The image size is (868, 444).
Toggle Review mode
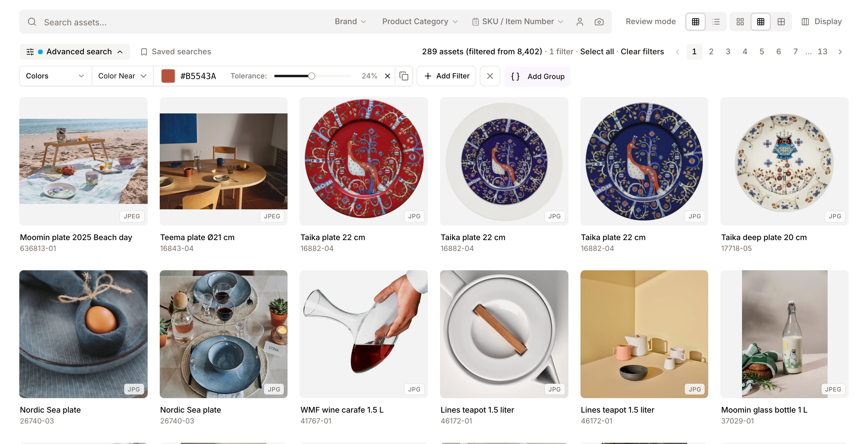(650, 22)
